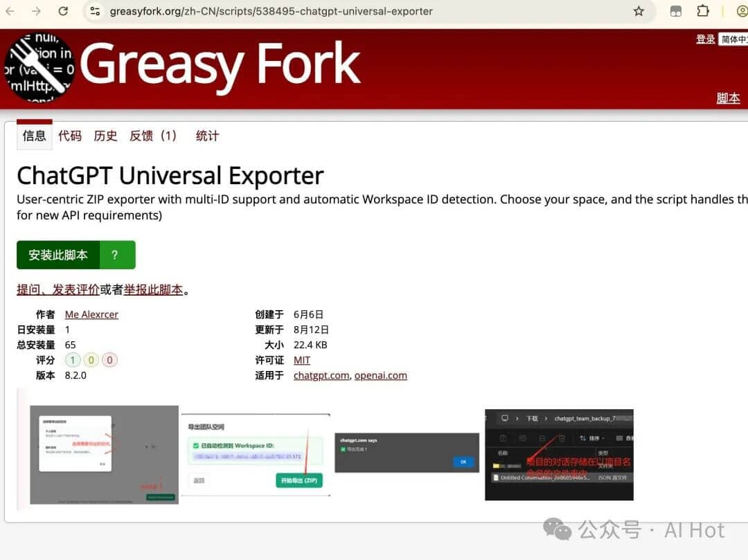
Task: Click the green rating count badge
Action: tap(73, 360)
